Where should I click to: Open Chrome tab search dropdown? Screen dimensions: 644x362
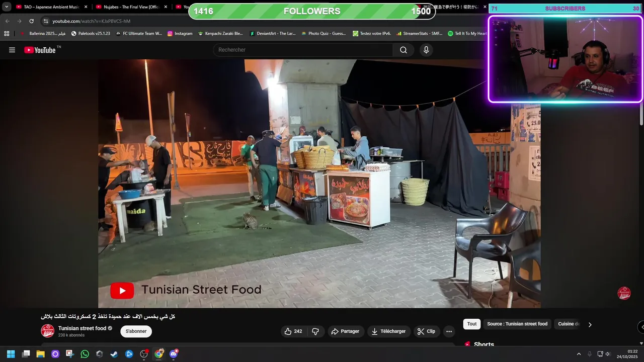click(7, 7)
